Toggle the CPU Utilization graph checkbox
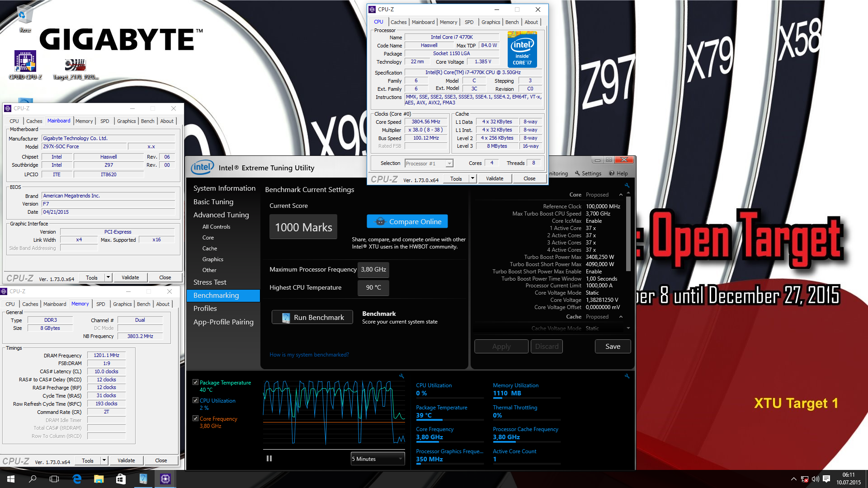868x488 pixels. tap(195, 400)
